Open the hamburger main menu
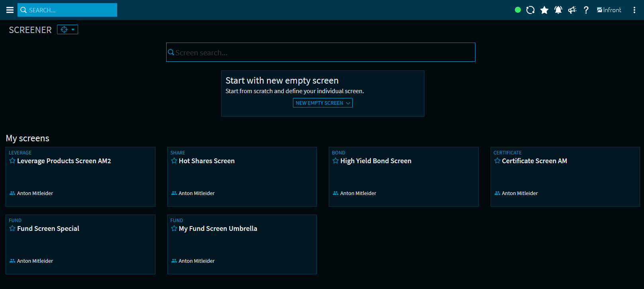Image resolution: width=644 pixels, height=289 pixels. [10, 10]
